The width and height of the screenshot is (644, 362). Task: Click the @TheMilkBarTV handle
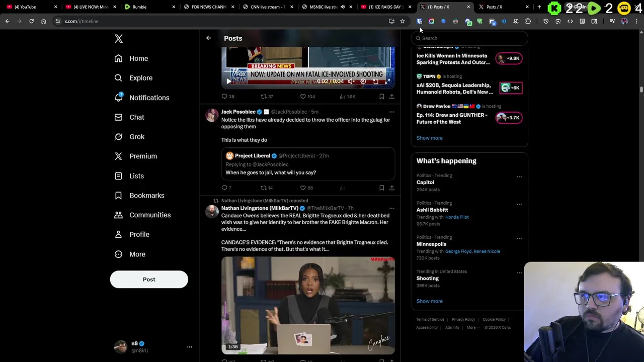pos(326,208)
